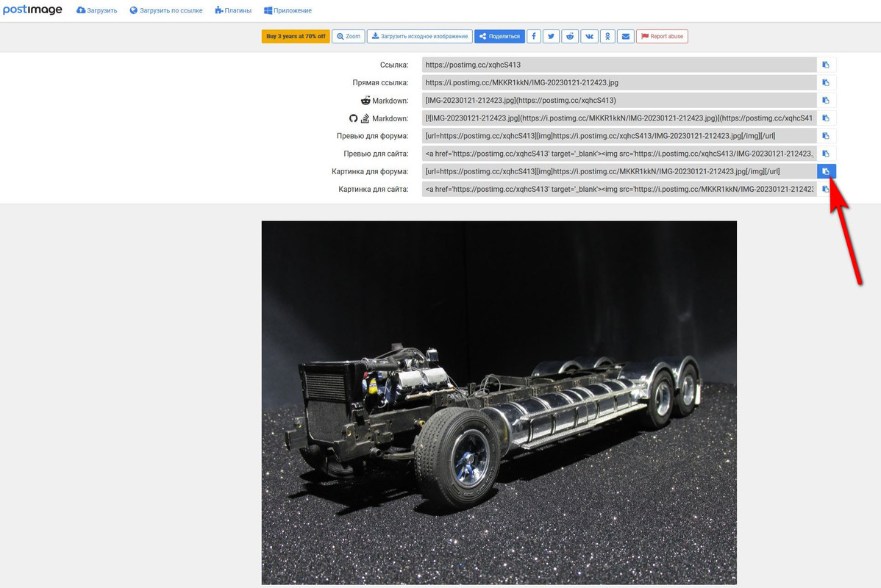Share the image on Reddit
This screenshot has height=588, width=881.
coord(570,37)
